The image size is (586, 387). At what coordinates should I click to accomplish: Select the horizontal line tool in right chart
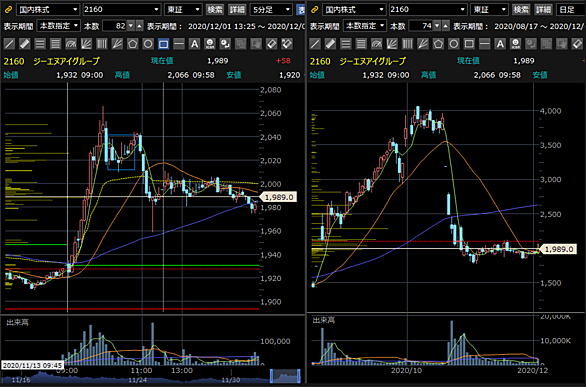tap(485, 44)
